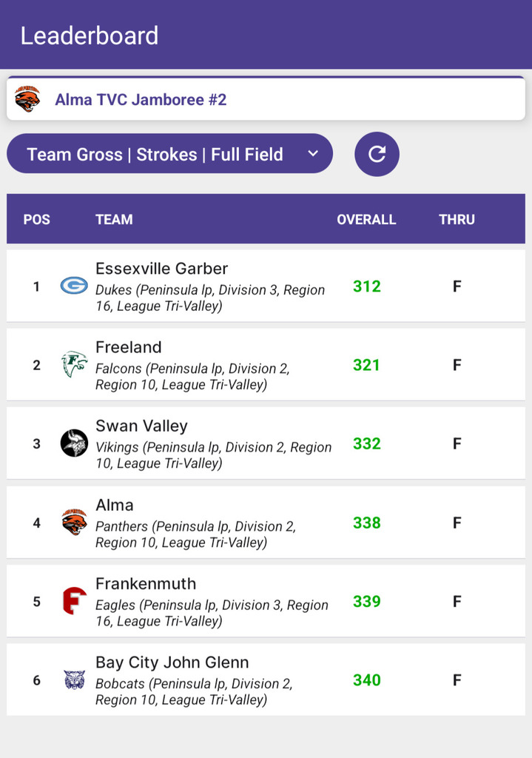Click the Frankenmuth red F logo
Viewport: 532px width, 758px height.
[74, 601]
